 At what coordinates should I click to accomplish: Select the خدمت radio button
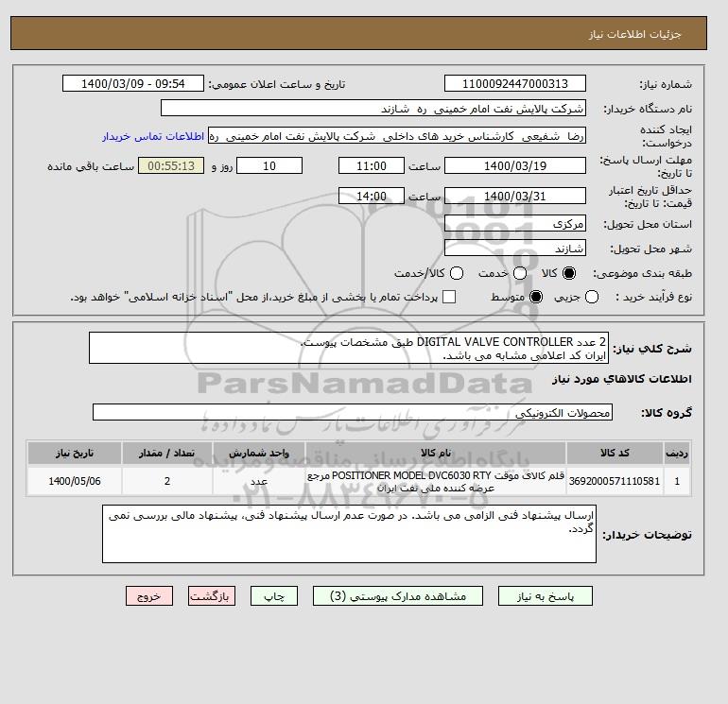tap(520, 273)
